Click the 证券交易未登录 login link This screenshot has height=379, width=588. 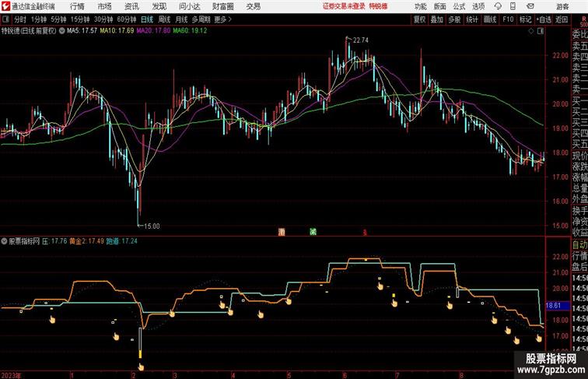click(x=344, y=6)
